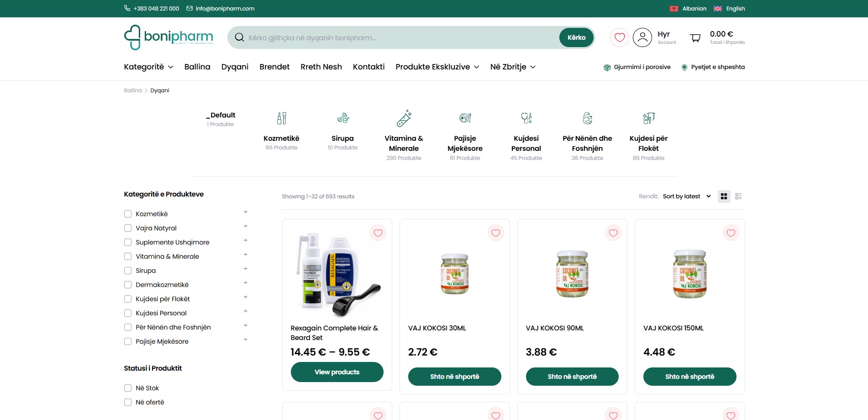Add VAJ KOKOSI 90ML to wishlist

(613, 233)
